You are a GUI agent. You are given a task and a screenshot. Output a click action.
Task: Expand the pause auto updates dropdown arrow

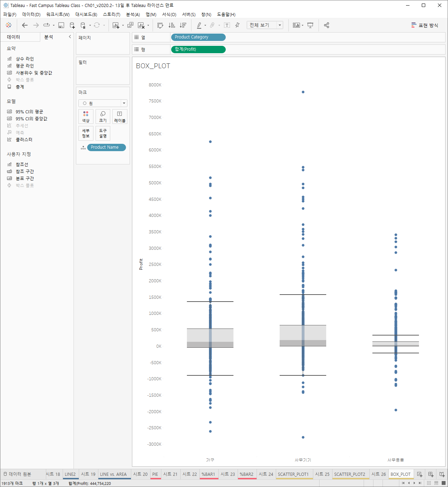pos(90,25)
